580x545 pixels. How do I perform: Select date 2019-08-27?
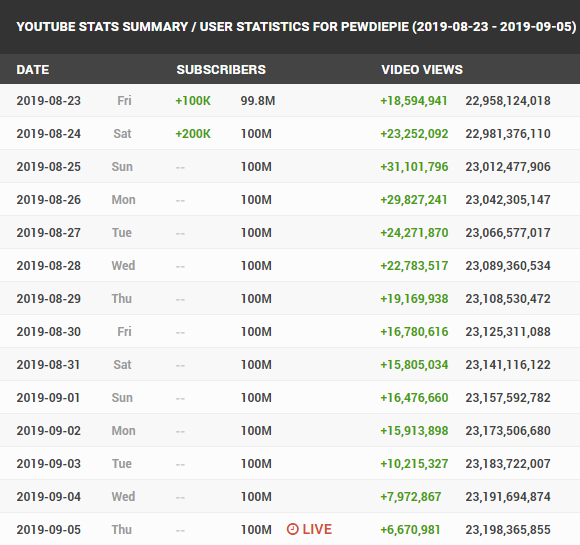click(48, 232)
